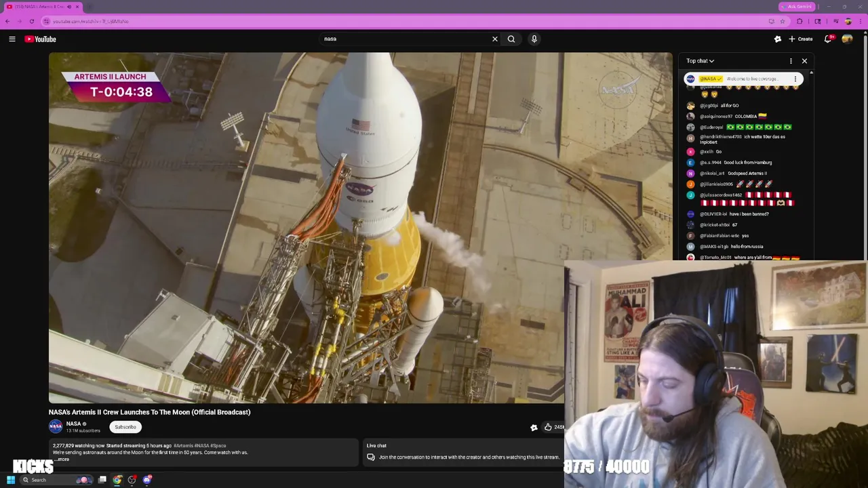Open the #NASA hashtag link

point(201,446)
